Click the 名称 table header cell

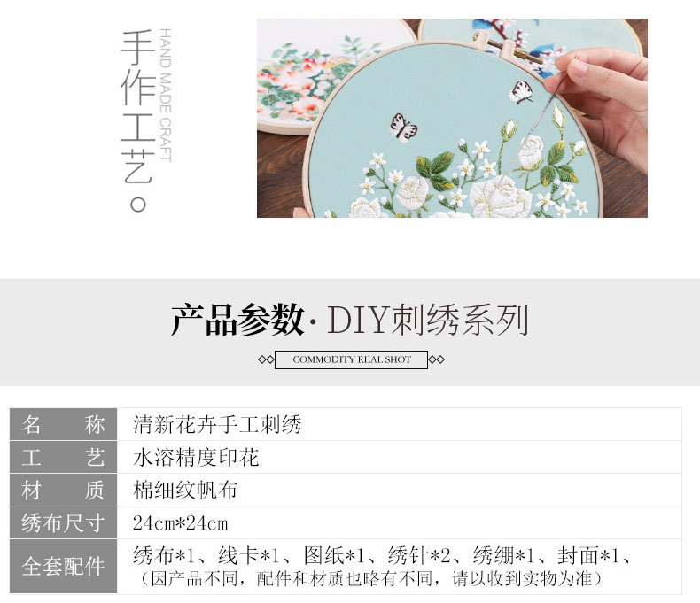64,424
